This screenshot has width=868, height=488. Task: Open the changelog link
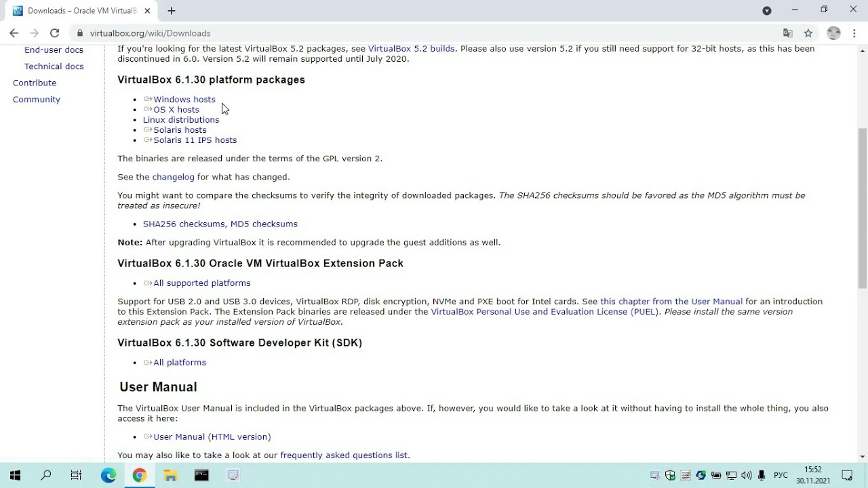click(173, 177)
